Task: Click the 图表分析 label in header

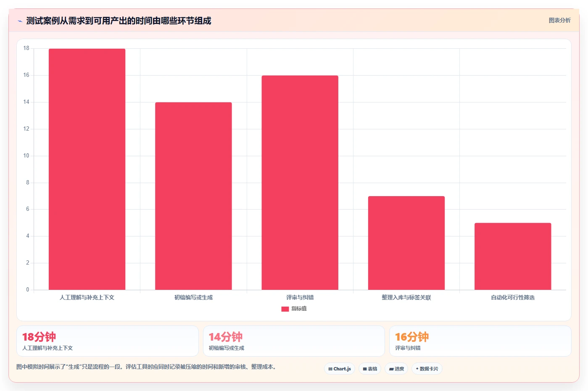Action: pos(559,20)
